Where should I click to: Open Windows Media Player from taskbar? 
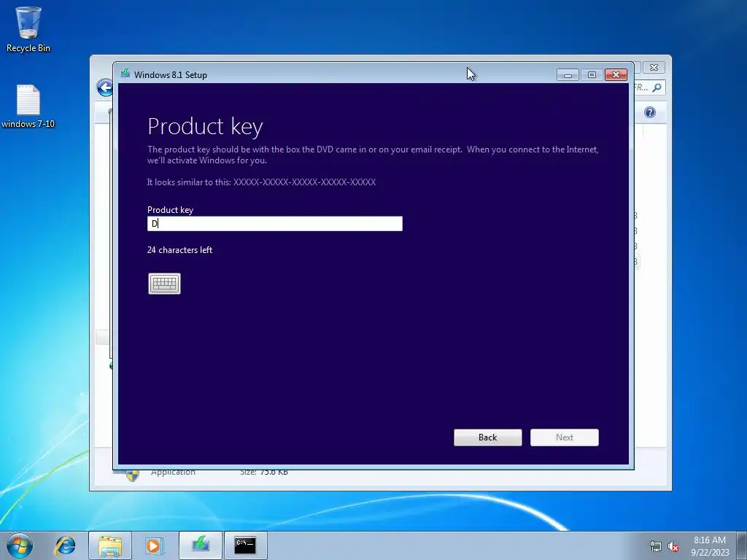click(155, 545)
